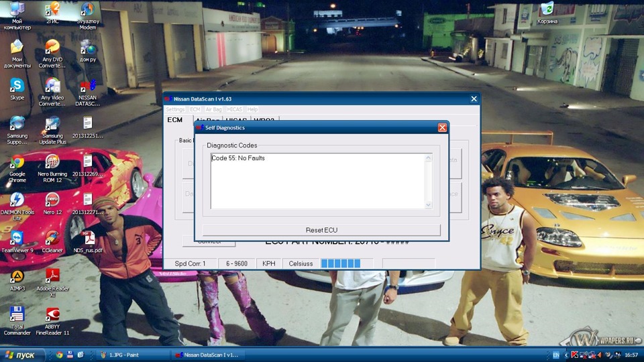Image resolution: width=644 pixels, height=362 pixels.
Task: Open the NISSAN DATASCAN desktop shortcut
Action: click(x=87, y=92)
